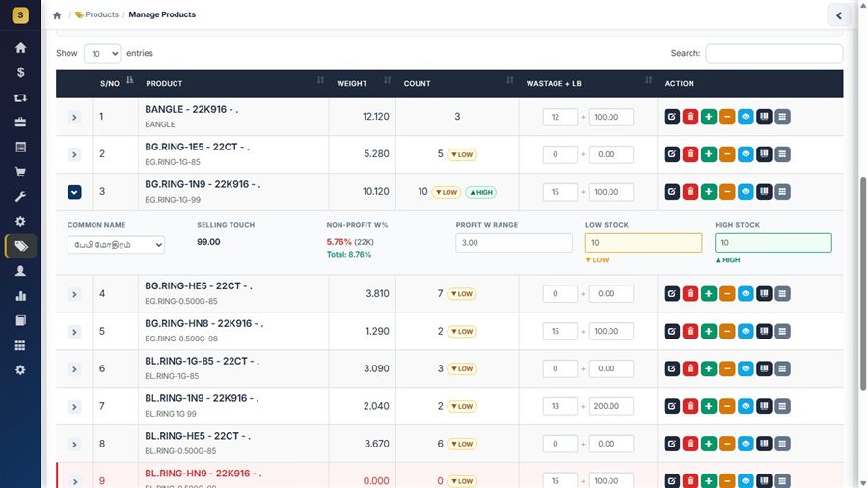Open the wrench sidebar menu
Image resolution: width=868 pixels, height=488 pixels.
click(20, 197)
